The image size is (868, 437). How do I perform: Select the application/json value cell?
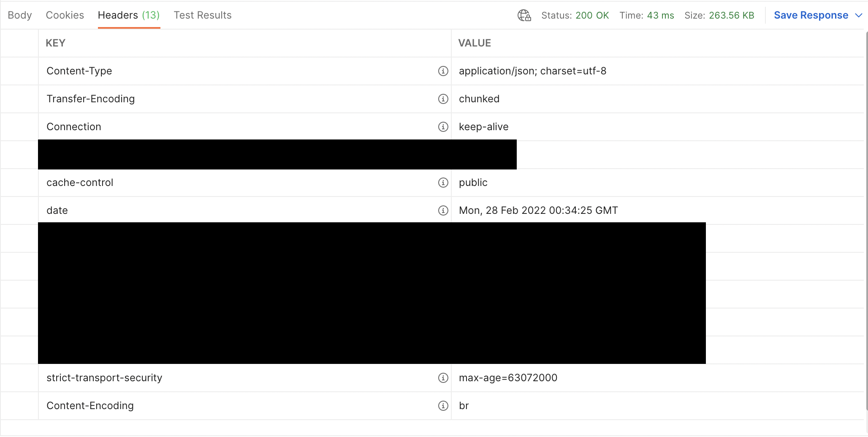click(533, 71)
